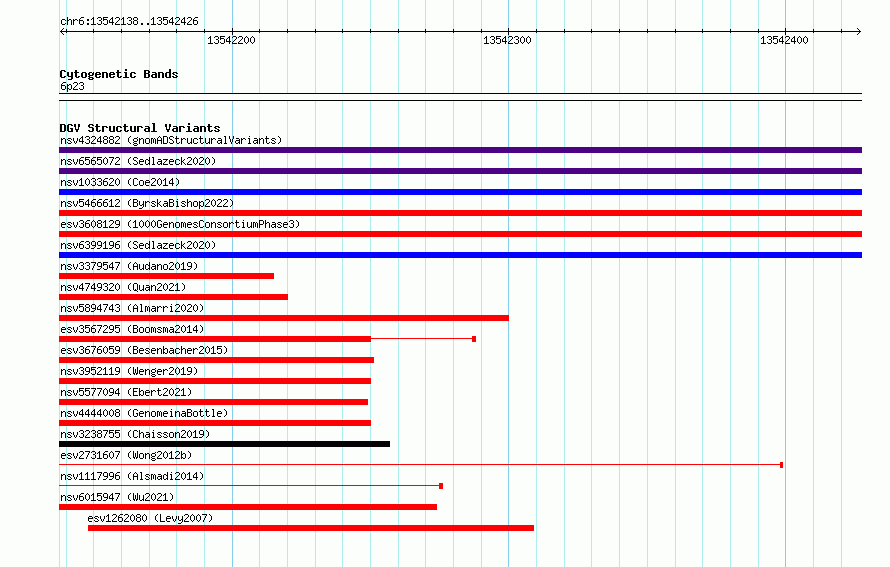Click the red bar below nsv5466612
This screenshot has width=890, height=567.
click(460, 213)
